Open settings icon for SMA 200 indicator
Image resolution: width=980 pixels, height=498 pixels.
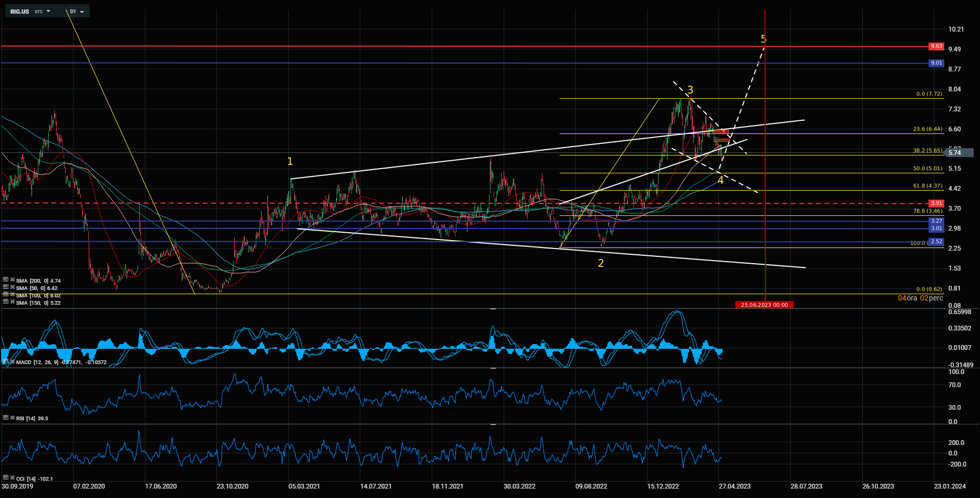(x=5, y=280)
